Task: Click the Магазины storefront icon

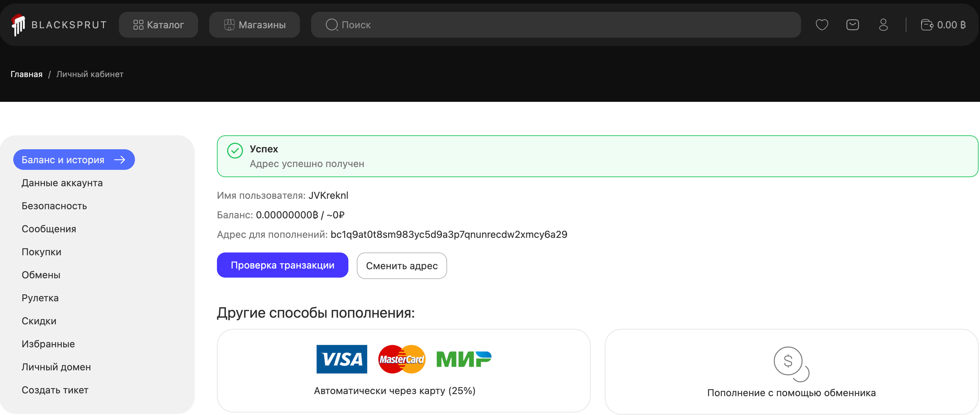Action: point(229,25)
